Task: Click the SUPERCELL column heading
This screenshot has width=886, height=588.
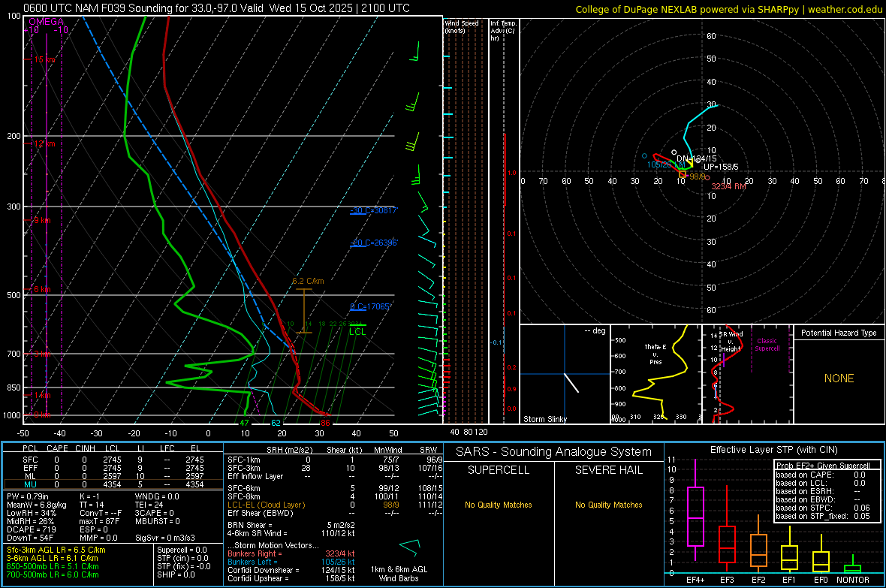Action: coord(499,470)
